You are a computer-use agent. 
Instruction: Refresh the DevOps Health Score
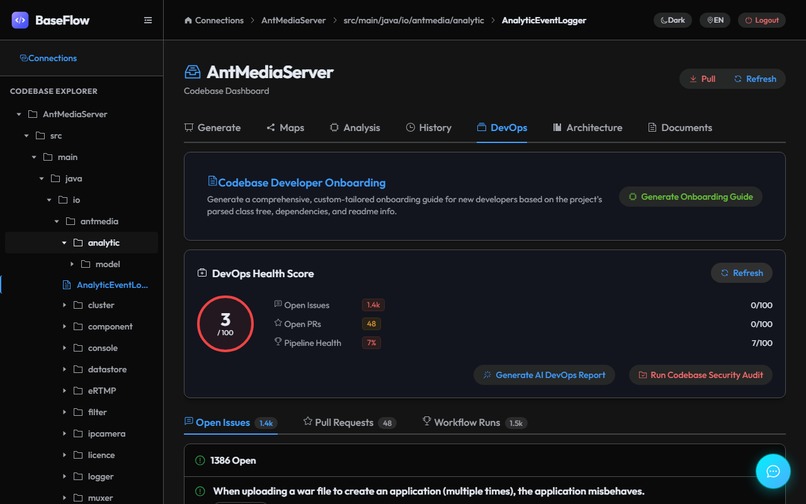(742, 273)
